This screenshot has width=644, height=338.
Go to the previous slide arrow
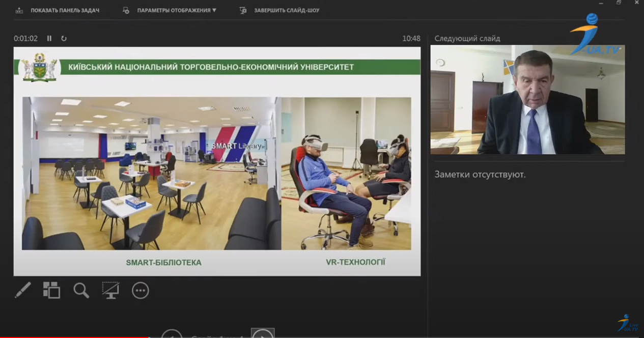[172, 334]
